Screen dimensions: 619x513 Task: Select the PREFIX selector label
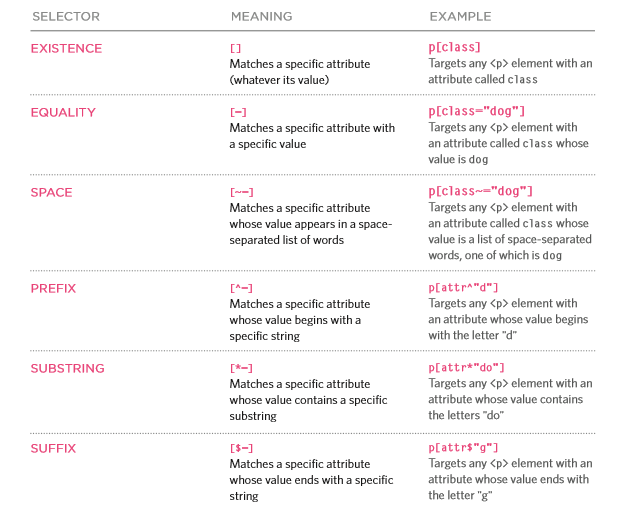53,288
